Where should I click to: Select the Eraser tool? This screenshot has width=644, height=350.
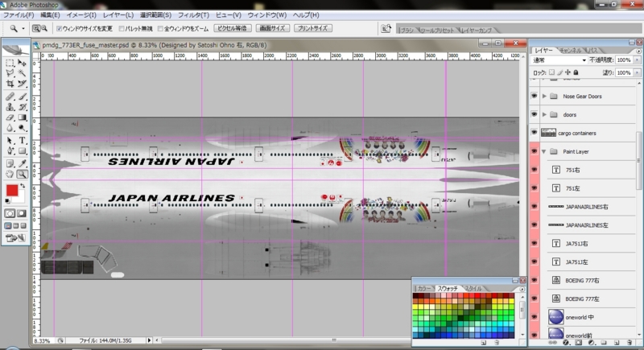[10, 117]
